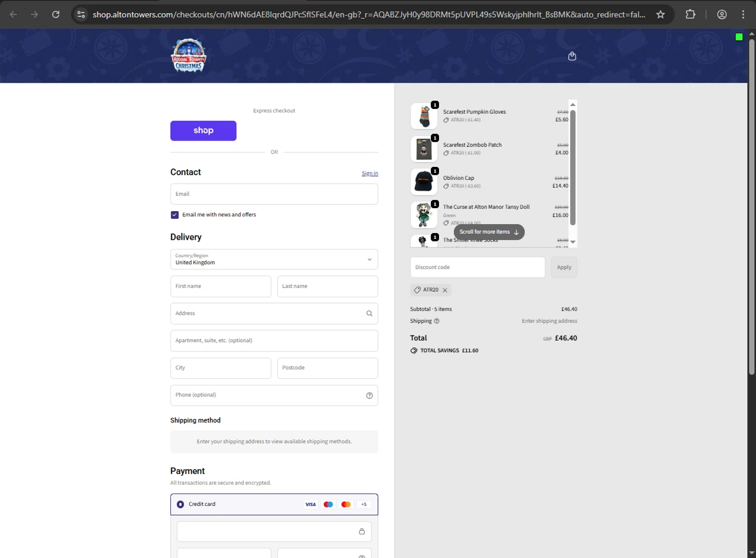This screenshot has height=558, width=756.
Task: Click the order list scroll up arrow
Action: pos(573,104)
